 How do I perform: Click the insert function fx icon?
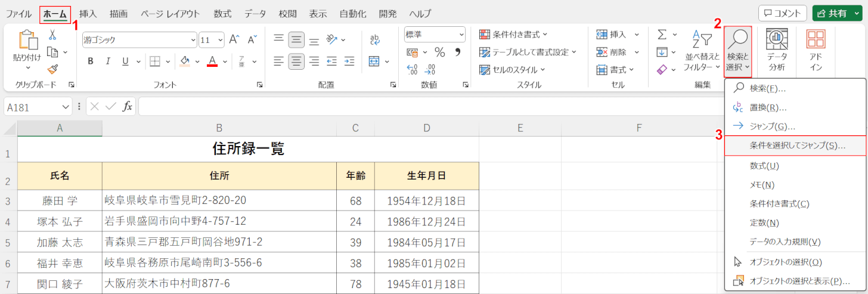[127, 107]
